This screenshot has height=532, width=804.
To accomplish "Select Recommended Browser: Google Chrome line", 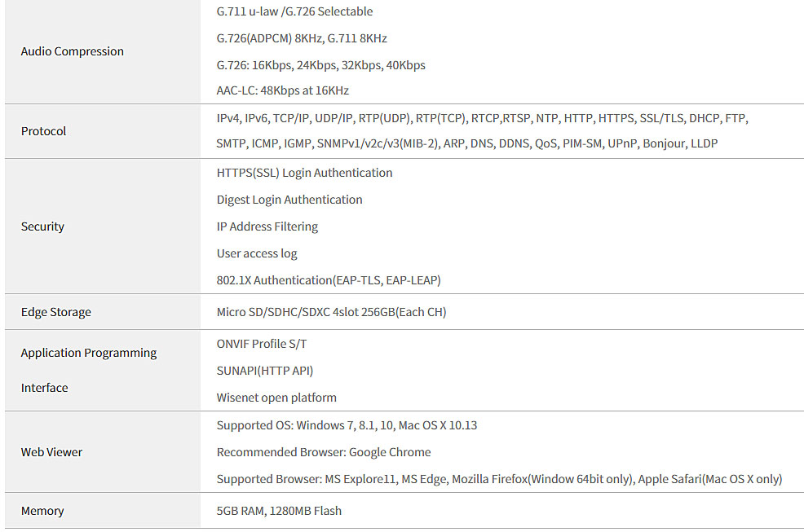I will (x=324, y=452).
